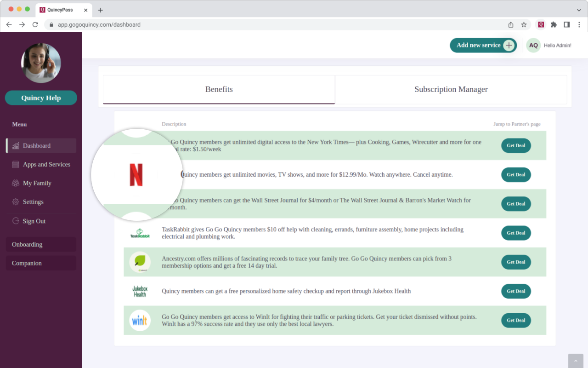Click the TaskRabbit offer description text
The height and width of the screenshot is (368, 588).
(x=312, y=233)
